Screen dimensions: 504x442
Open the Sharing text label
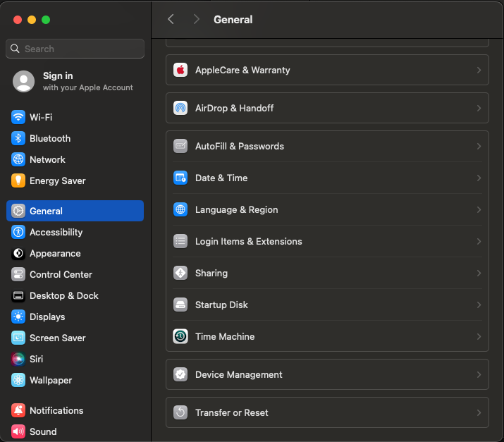coord(211,274)
